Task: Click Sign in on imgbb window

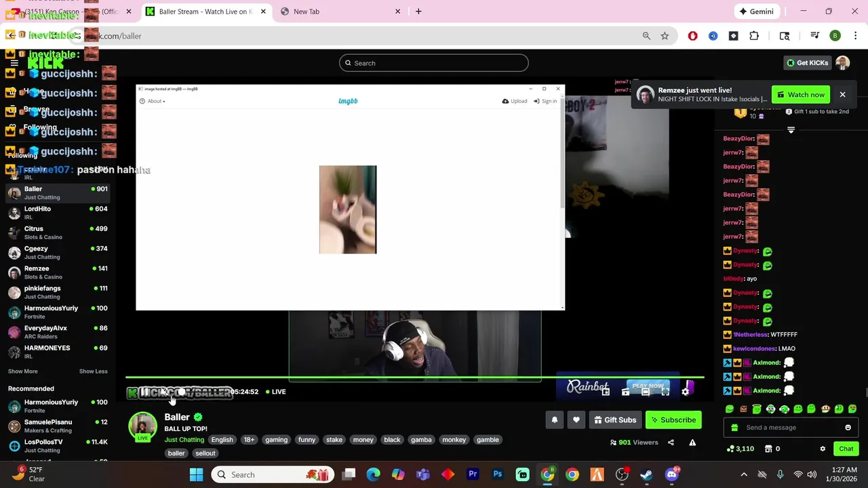Action: [545, 101]
